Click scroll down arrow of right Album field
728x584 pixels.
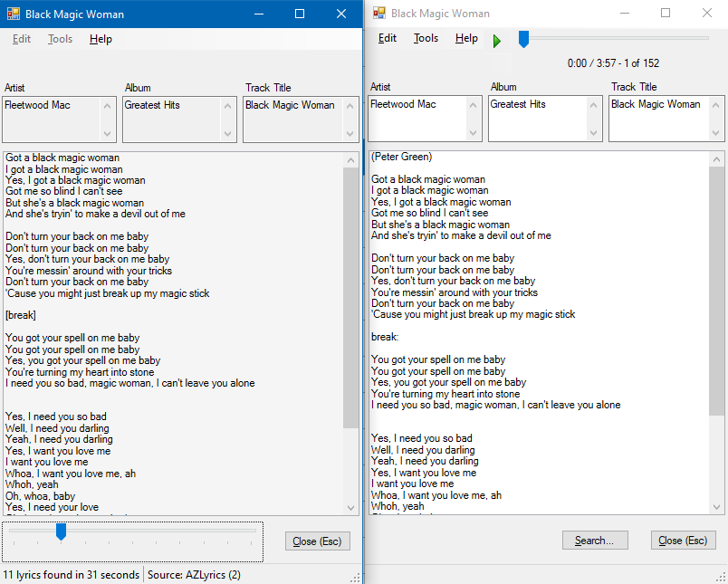point(593,133)
